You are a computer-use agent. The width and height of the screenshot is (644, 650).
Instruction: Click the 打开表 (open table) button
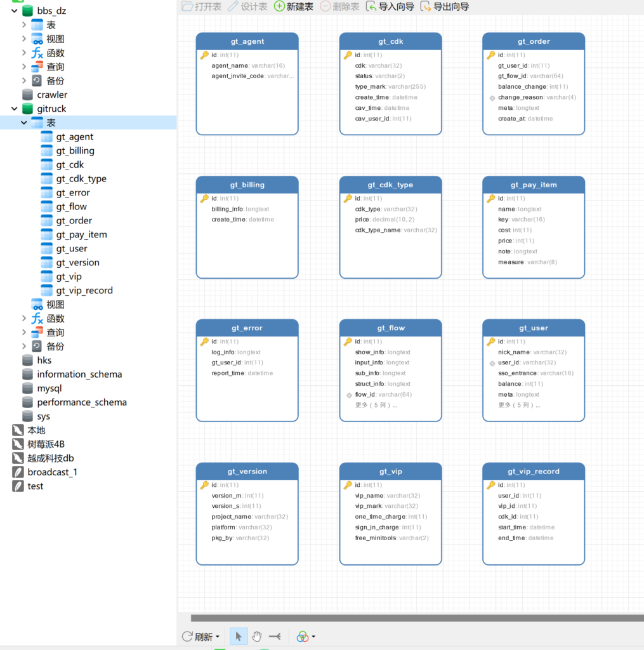(x=202, y=6)
